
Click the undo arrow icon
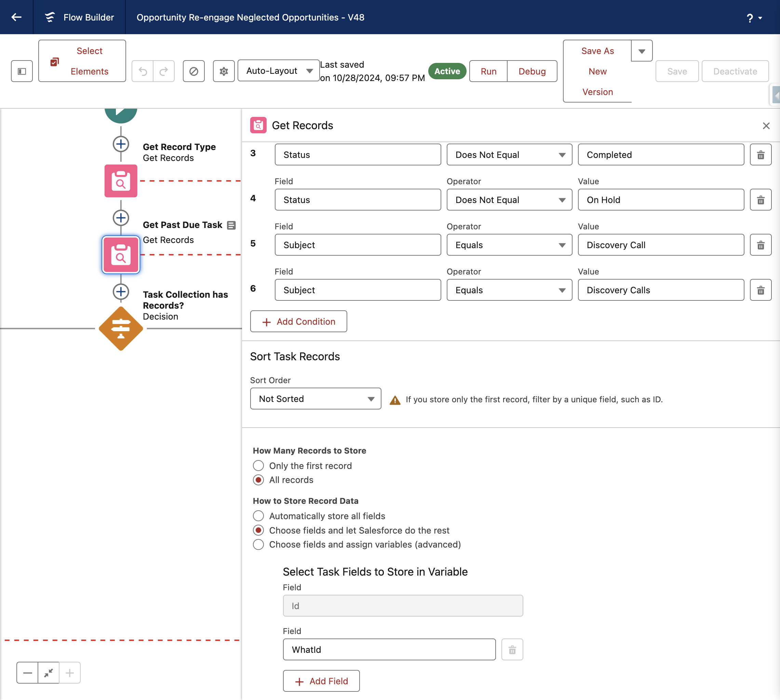click(143, 71)
